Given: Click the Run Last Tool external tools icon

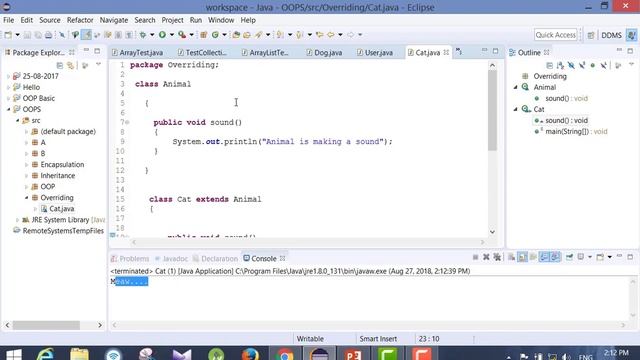Looking at the screenshot, I should pyautogui.click(x=182, y=35).
